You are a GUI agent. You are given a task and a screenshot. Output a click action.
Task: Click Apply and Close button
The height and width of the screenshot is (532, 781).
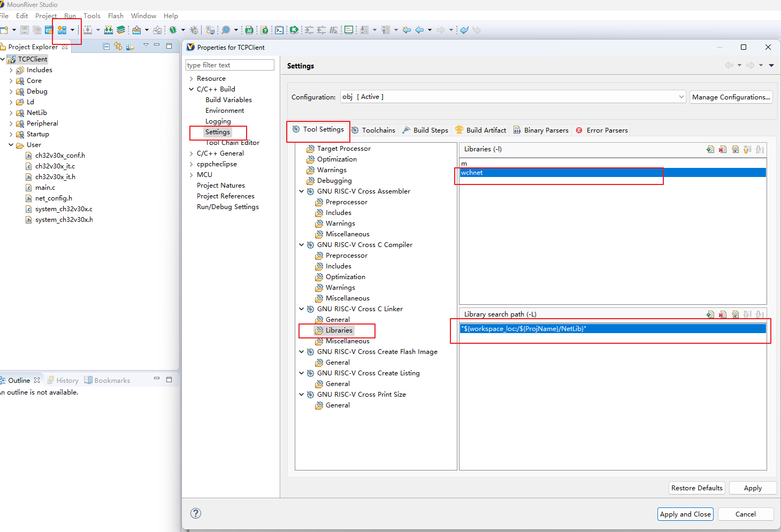685,514
